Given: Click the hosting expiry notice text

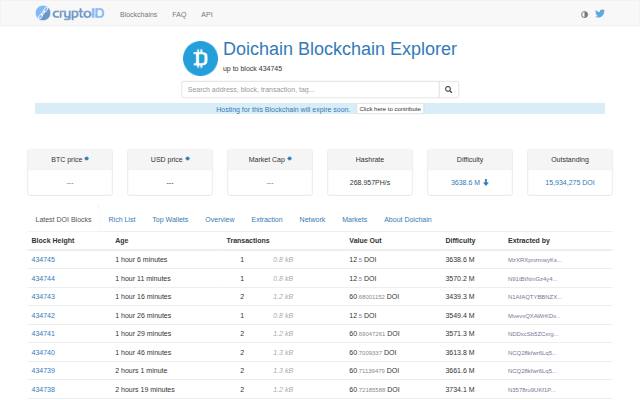Looking at the screenshot, I should click(x=283, y=109).
